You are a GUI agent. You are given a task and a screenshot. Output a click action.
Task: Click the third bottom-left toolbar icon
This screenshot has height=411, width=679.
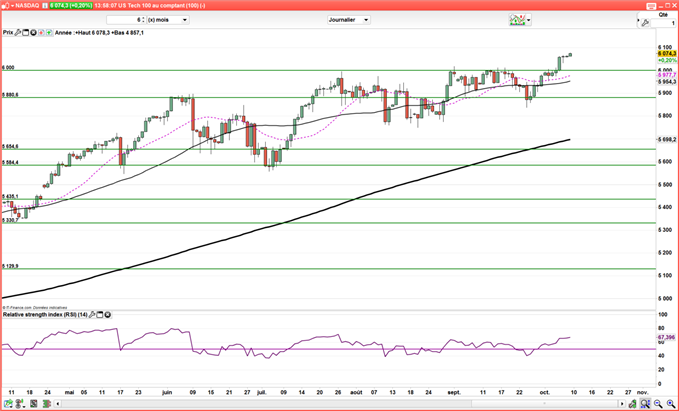click(x=33, y=404)
